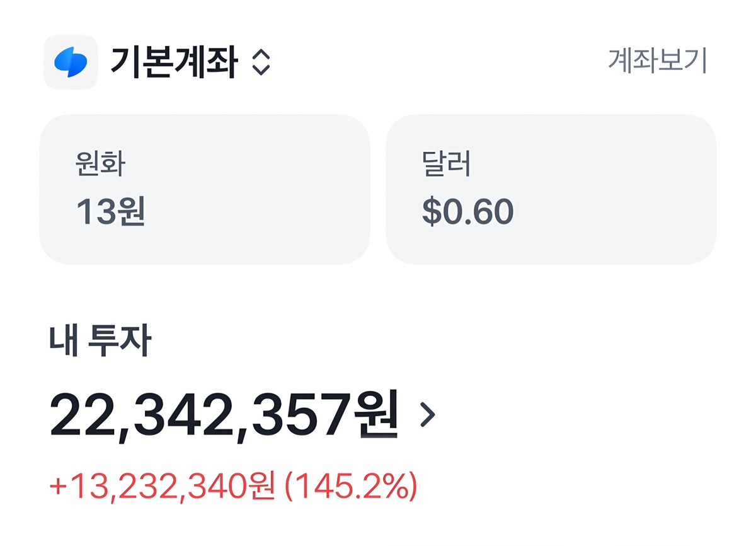Open the 기본계좌 account switcher arrows
Image resolution: width=756 pixels, height=546 pixels.
point(261,63)
